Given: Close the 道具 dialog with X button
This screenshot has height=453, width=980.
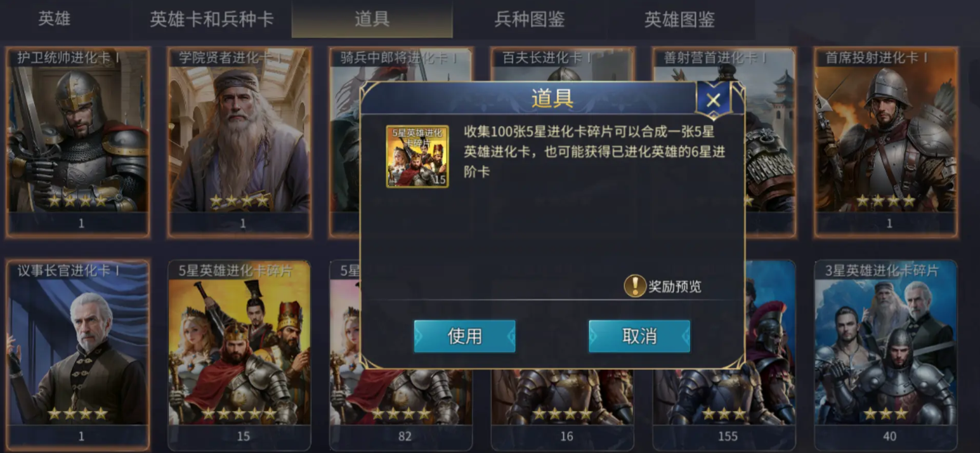Looking at the screenshot, I should [x=713, y=100].
